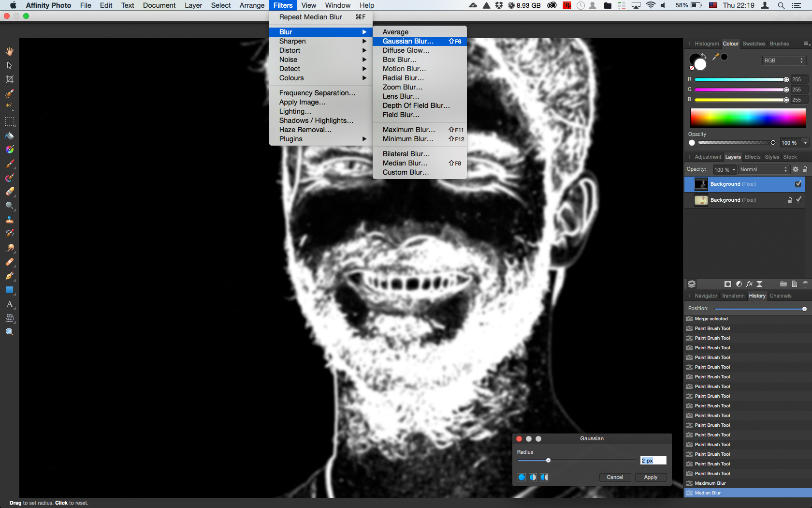The width and height of the screenshot is (812, 508).
Task: Switch to the Channels tab
Action: [780, 296]
